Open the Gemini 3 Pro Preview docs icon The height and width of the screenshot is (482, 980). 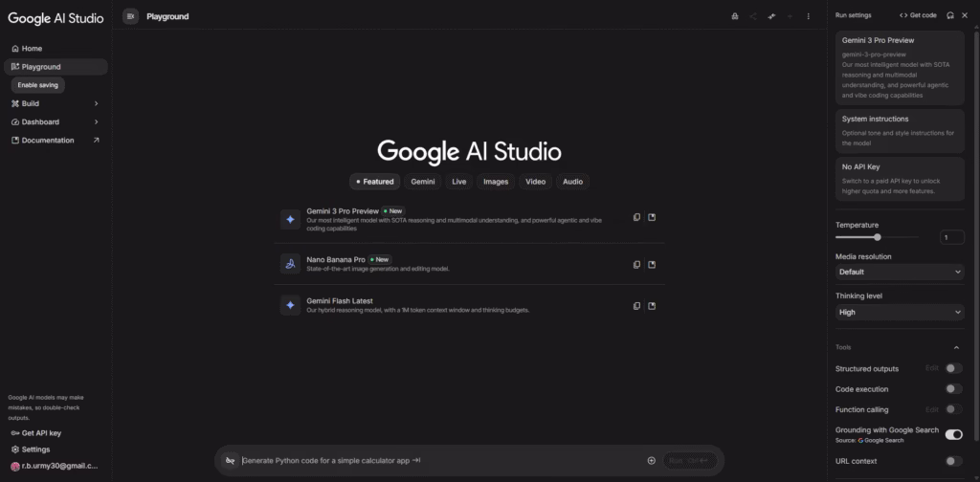pyautogui.click(x=652, y=217)
